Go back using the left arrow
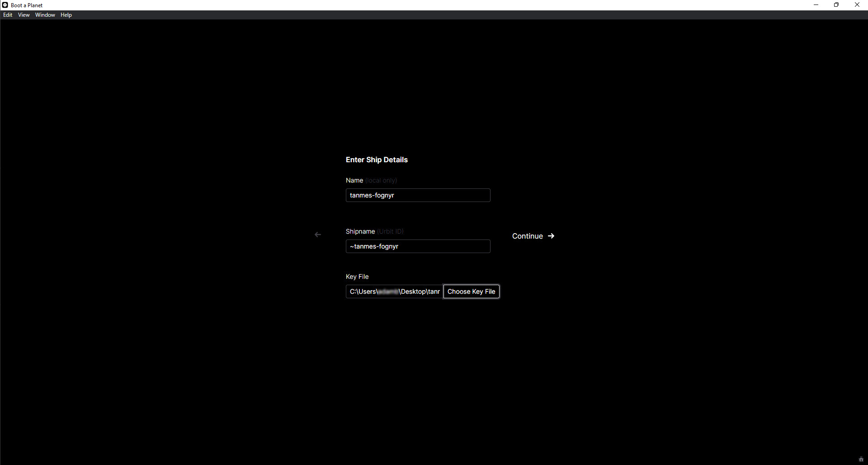The width and height of the screenshot is (868, 465). pos(318,235)
